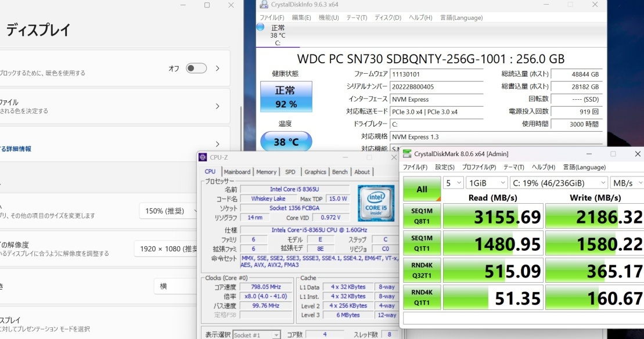The image size is (644, 339).
Task: Click the SEQ1M Q8T1 read result 3155.69
Action: point(493,217)
